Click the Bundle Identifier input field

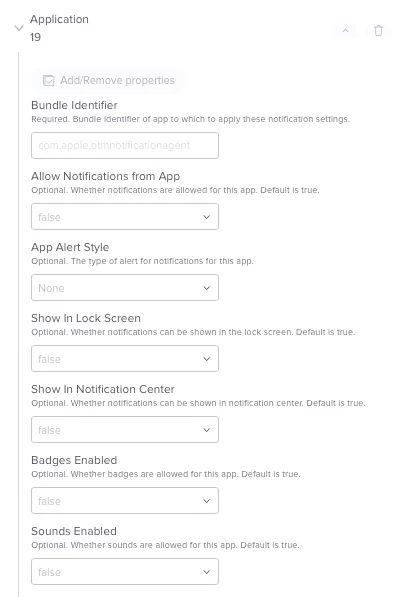pyautogui.click(x=125, y=145)
